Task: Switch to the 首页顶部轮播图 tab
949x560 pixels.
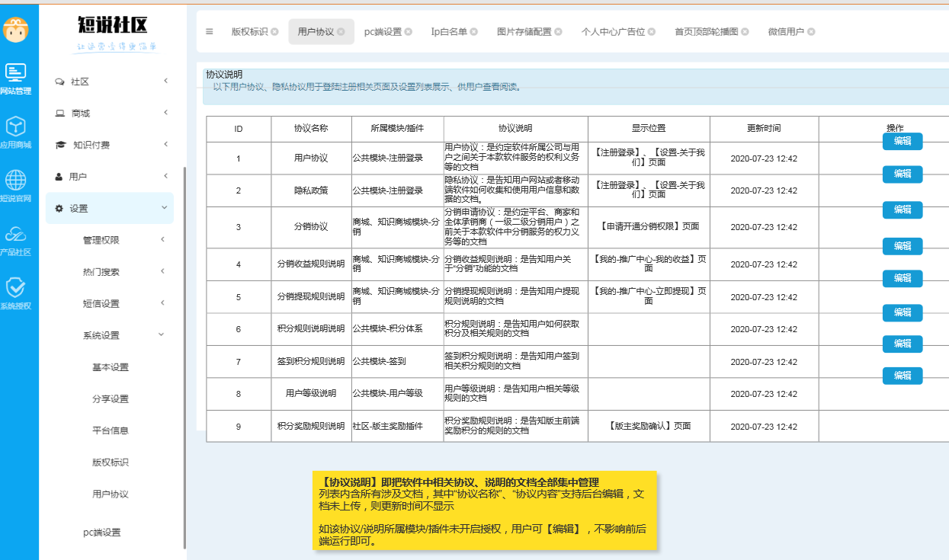Action: point(706,32)
